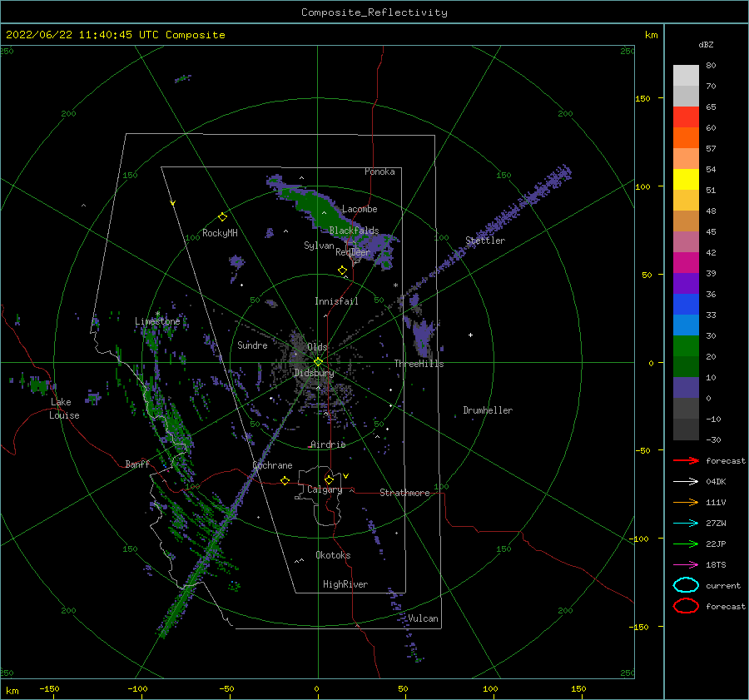Select the lightest gray swatch at scale top

(x=686, y=76)
